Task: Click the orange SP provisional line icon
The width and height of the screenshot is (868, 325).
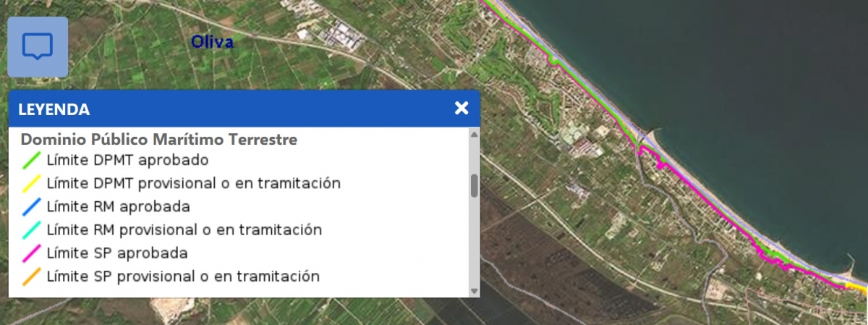Action: (32, 277)
